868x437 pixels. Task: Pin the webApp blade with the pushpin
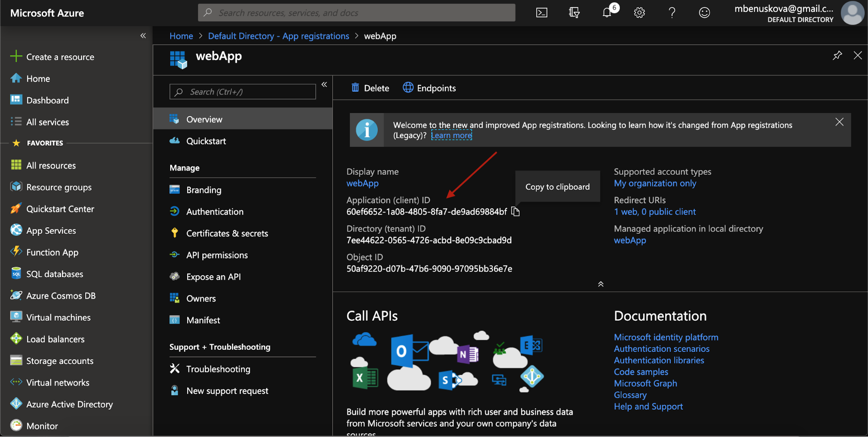[837, 56]
